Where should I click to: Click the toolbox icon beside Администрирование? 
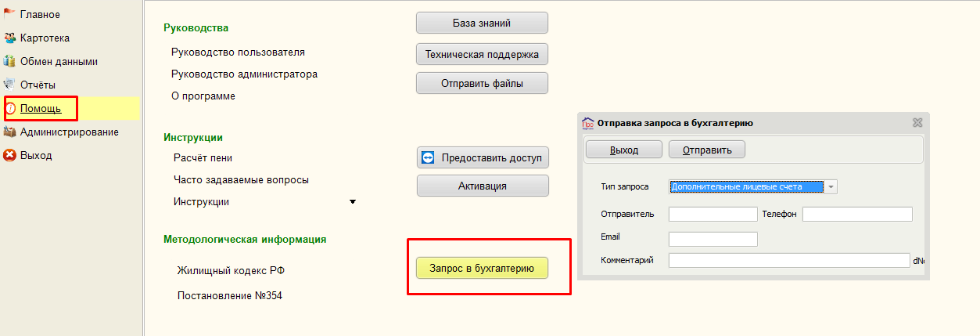point(10,132)
